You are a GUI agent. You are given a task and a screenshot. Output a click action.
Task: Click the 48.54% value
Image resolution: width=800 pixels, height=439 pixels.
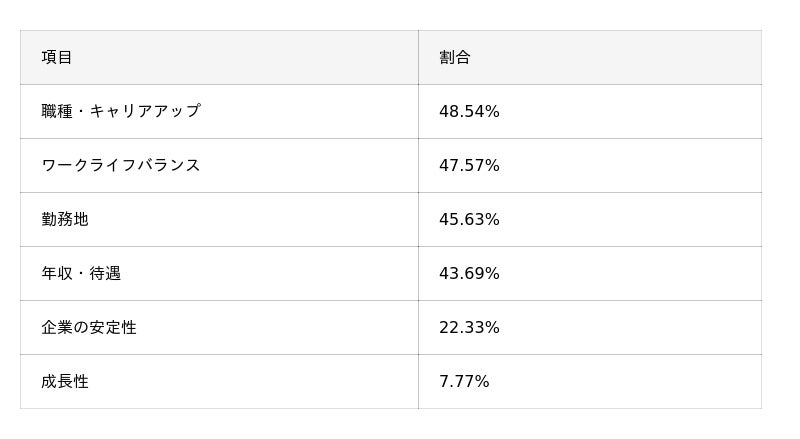tap(469, 111)
